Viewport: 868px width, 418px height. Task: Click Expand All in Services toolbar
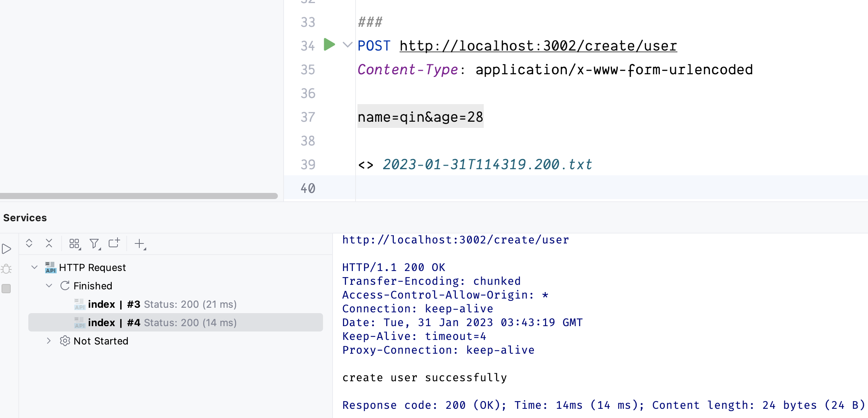tap(29, 243)
